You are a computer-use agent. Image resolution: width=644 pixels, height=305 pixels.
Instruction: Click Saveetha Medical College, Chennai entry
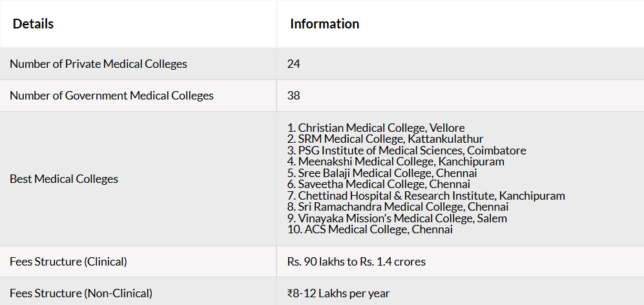pos(379,184)
